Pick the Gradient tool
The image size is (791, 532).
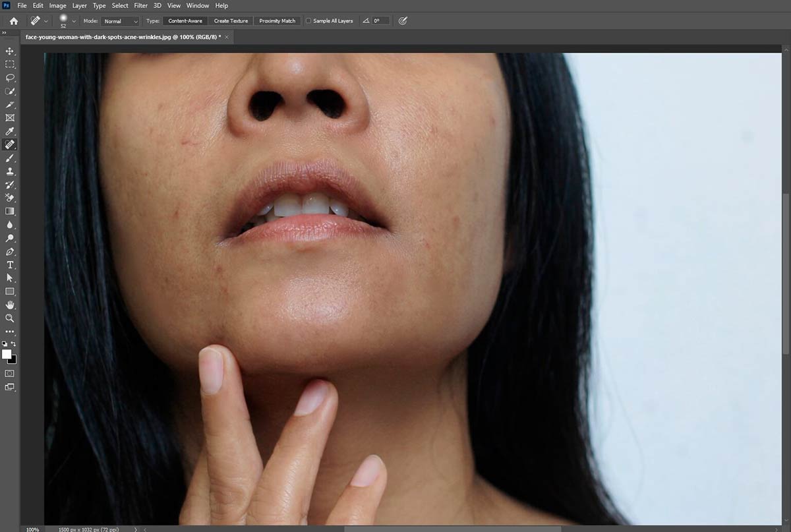tap(10, 212)
